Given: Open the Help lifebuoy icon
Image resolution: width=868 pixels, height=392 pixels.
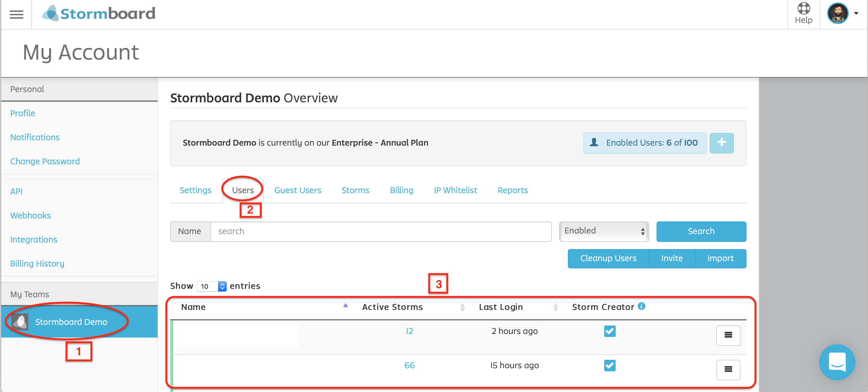Looking at the screenshot, I should (804, 8).
